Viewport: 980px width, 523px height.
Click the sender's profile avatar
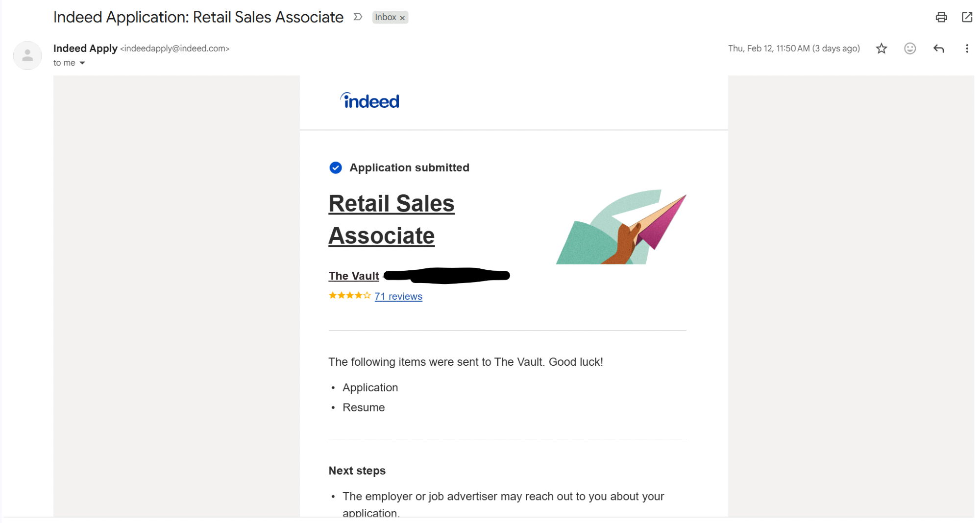click(x=27, y=55)
